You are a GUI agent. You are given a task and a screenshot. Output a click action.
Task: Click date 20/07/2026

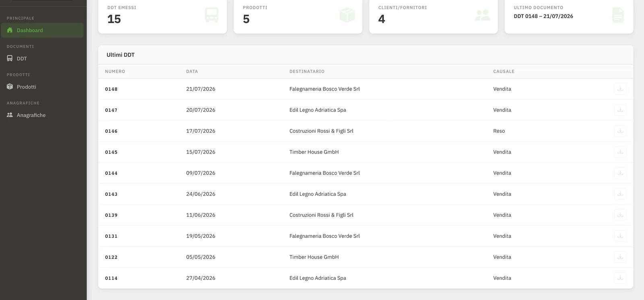pos(200,110)
